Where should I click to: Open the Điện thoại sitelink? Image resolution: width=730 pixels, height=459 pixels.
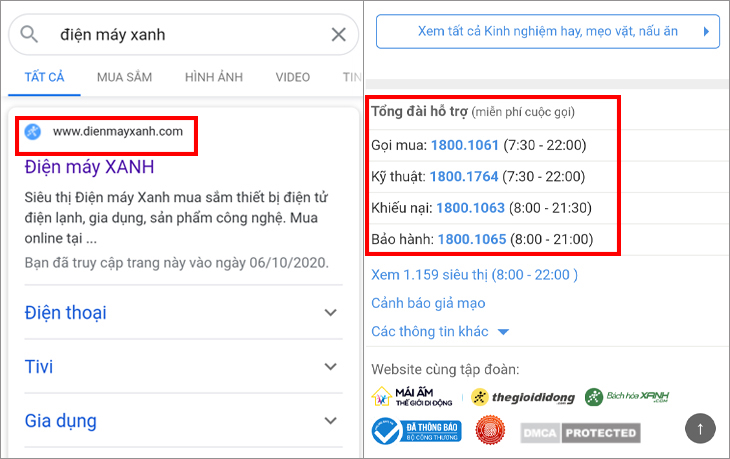[65, 312]
